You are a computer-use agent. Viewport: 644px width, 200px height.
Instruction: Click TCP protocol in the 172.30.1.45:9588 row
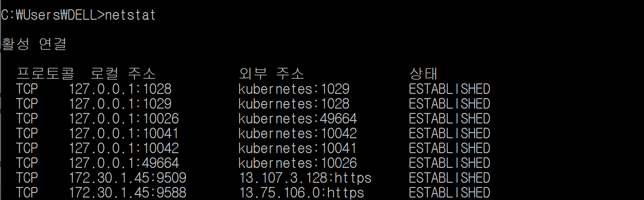tap(27, 193)
